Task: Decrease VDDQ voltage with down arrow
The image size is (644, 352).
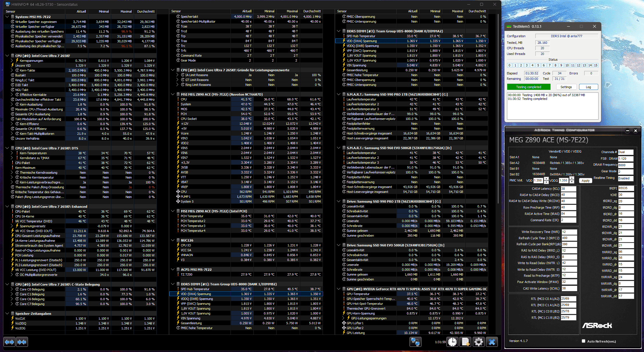Action: [572, 182]
